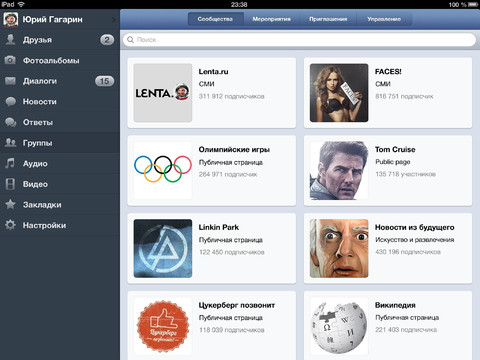Select the Группы sidebar item
Viewport: 480px width, 360px height.
click(60, 143)
